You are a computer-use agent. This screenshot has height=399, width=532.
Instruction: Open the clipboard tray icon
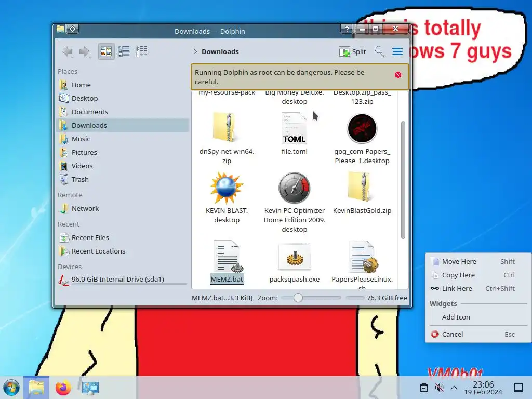424,388
